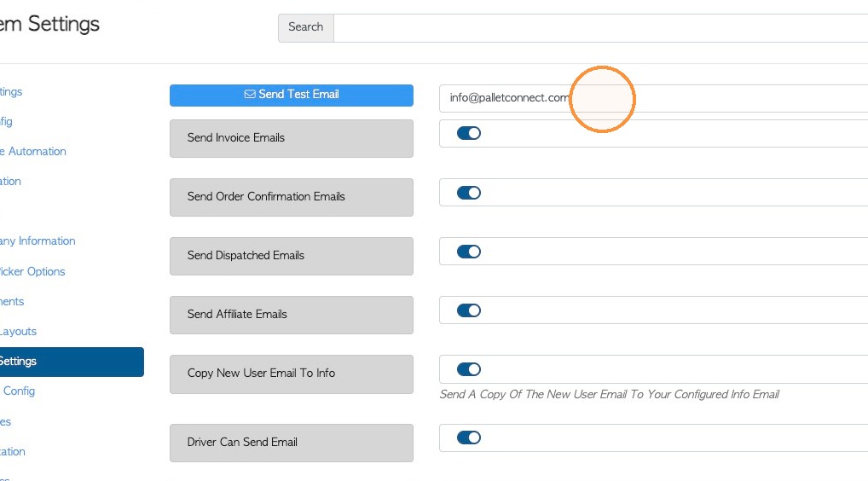The height and width of the screenshot is (481, 868).
Task: Open the Config item below the active Settings entry
Action: [18, 391]
